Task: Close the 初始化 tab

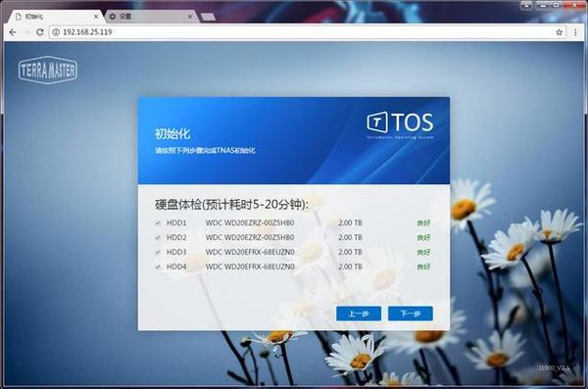Action: point(96,17)
